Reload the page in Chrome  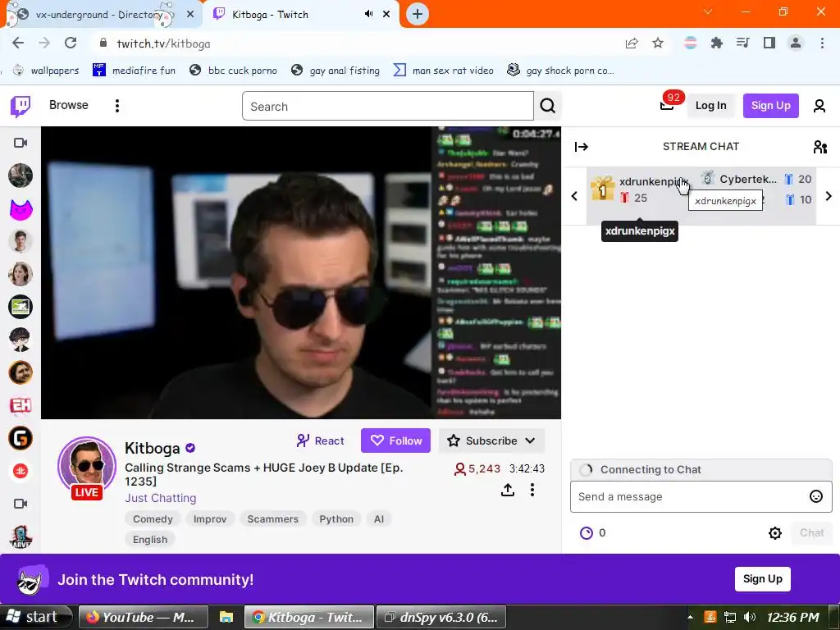71,43
